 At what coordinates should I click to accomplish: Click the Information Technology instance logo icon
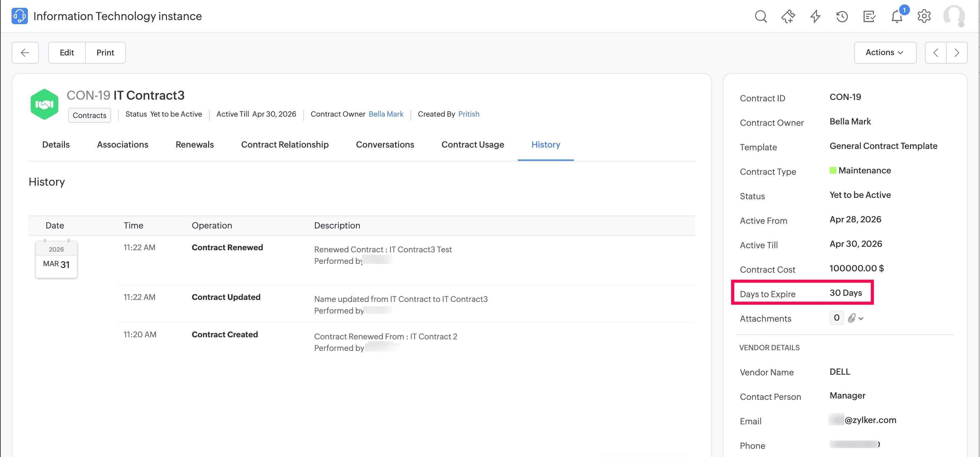click(x=19, y=16)
